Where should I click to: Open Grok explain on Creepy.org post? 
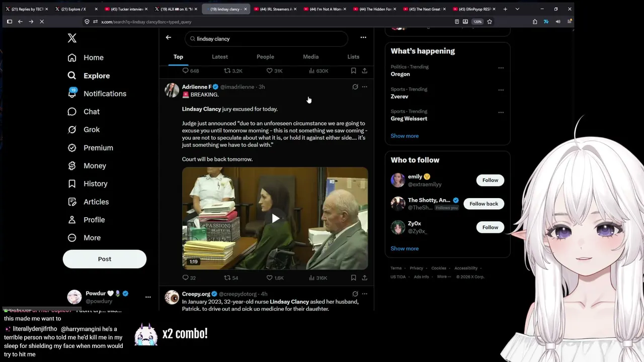point(355,294)
